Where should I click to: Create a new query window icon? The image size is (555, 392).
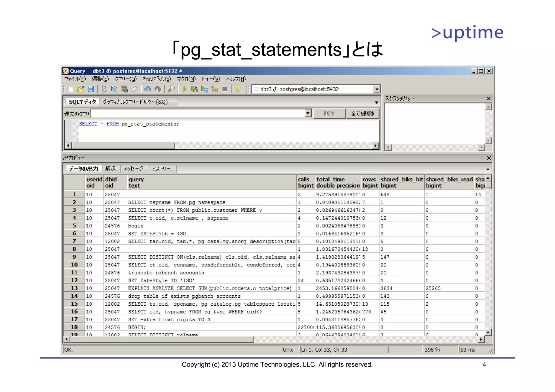coord(71,89)
